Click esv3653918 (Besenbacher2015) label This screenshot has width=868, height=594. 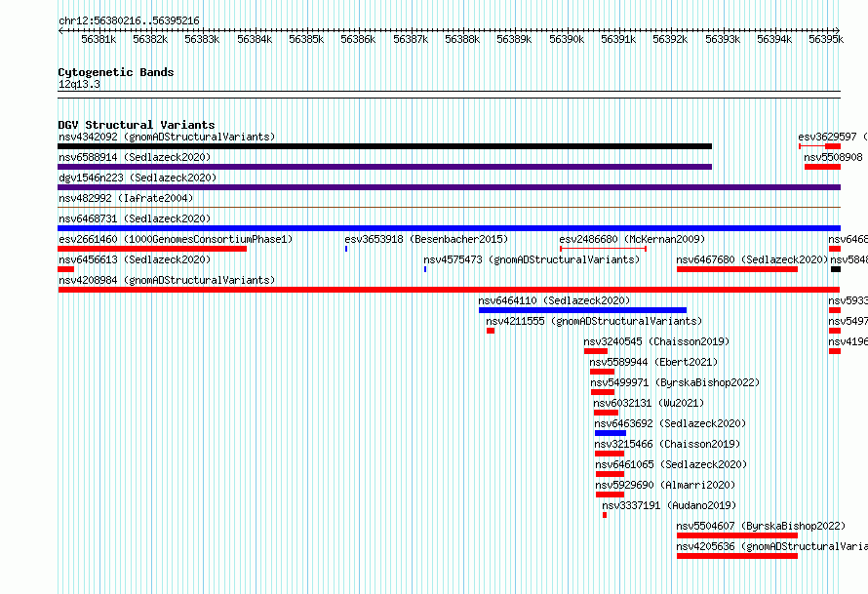(426, 239)
